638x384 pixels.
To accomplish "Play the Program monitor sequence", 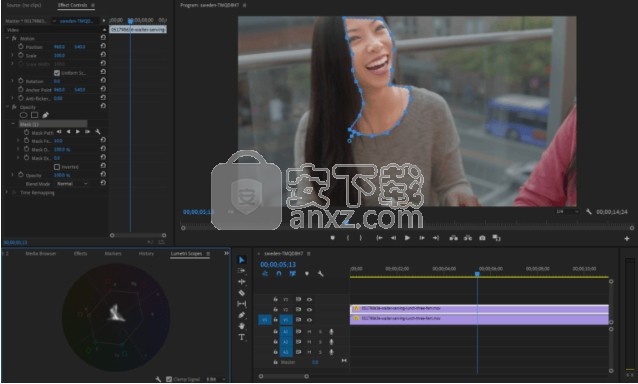I will 407,238.
